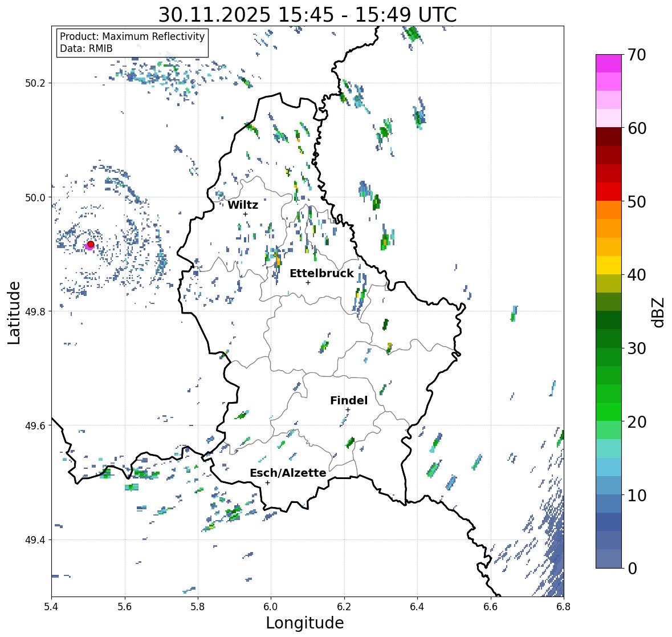Click the Findel plus marker
Image resolution: width=672 pixels, height=637 pixels.
click(x=348, y=410)
